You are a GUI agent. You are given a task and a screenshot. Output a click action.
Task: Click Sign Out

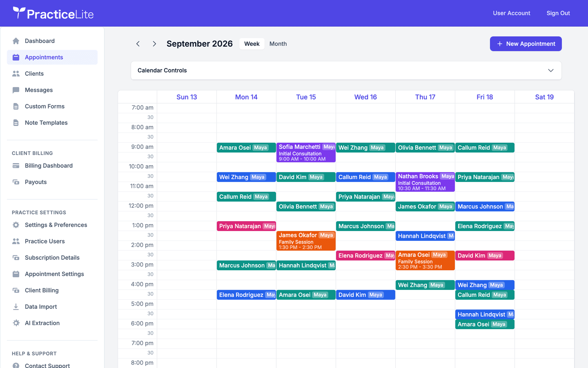point(558,13)
